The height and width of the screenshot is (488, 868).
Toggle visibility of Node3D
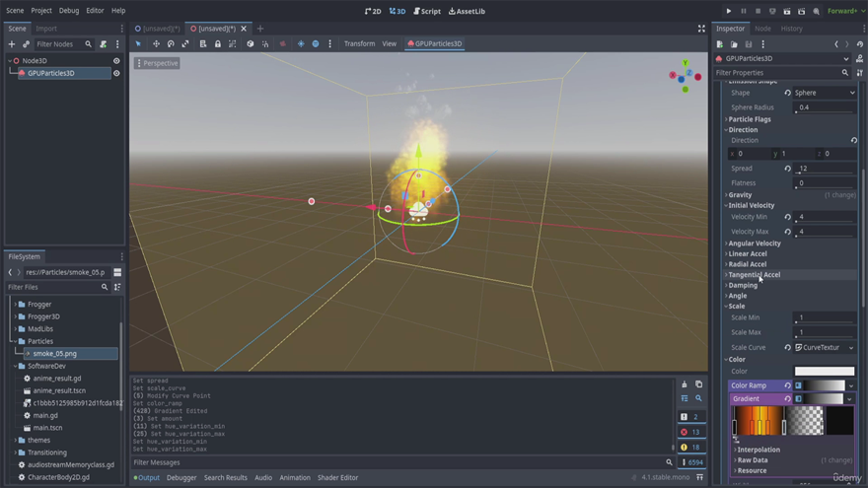tap(116, 61)
